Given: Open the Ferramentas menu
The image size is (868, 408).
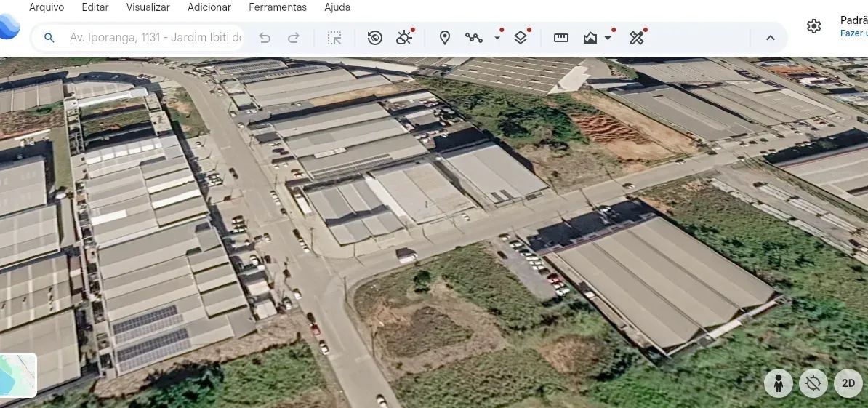Looking at the screenshot, I should 278,7.
